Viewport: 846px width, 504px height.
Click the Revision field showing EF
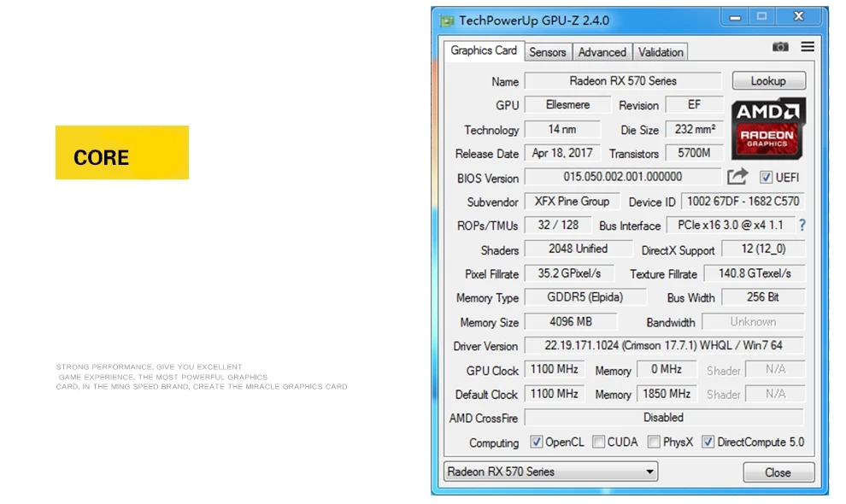[695, 105]
